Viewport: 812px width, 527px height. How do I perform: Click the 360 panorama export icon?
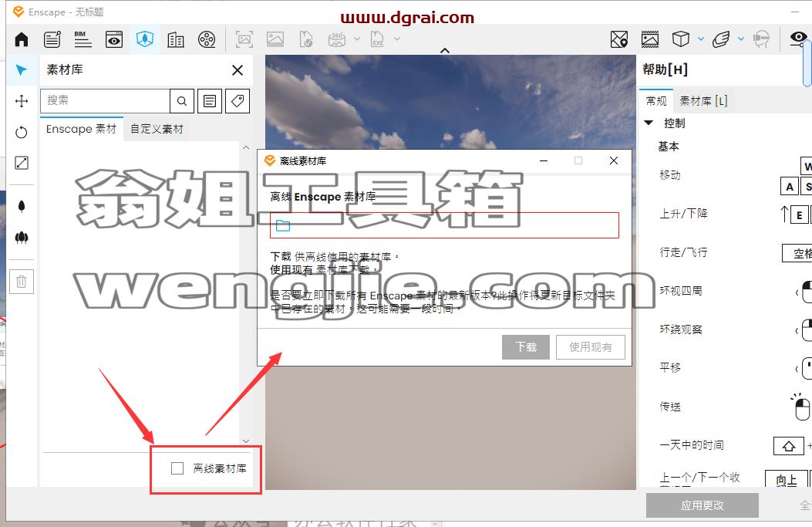coord(337,39)
